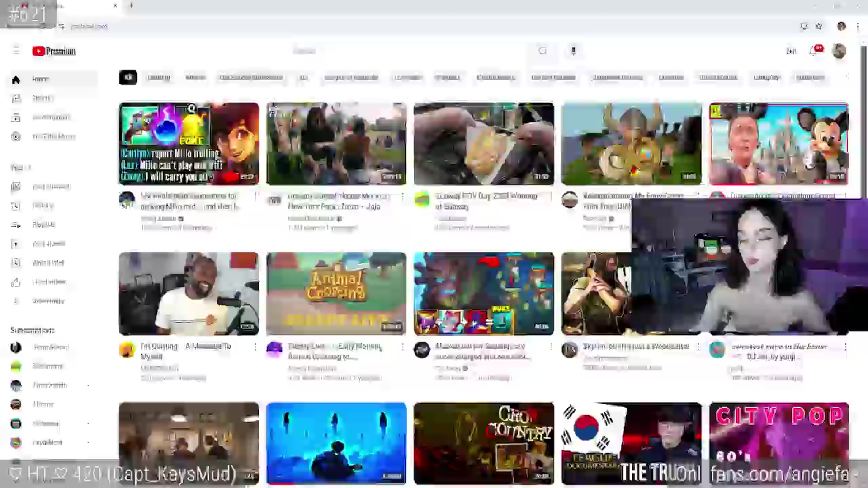
Task: Open Downloads in the sidebar
Action: 53,301
